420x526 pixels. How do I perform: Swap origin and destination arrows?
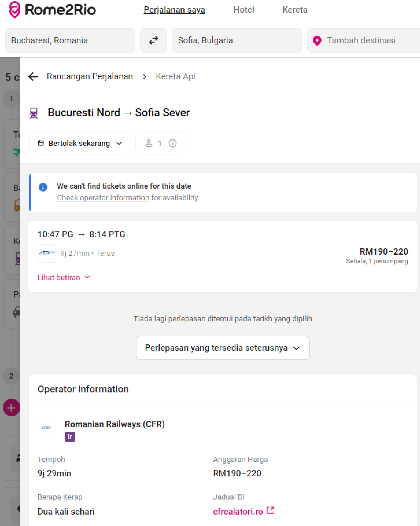click(x=153, y=40)
